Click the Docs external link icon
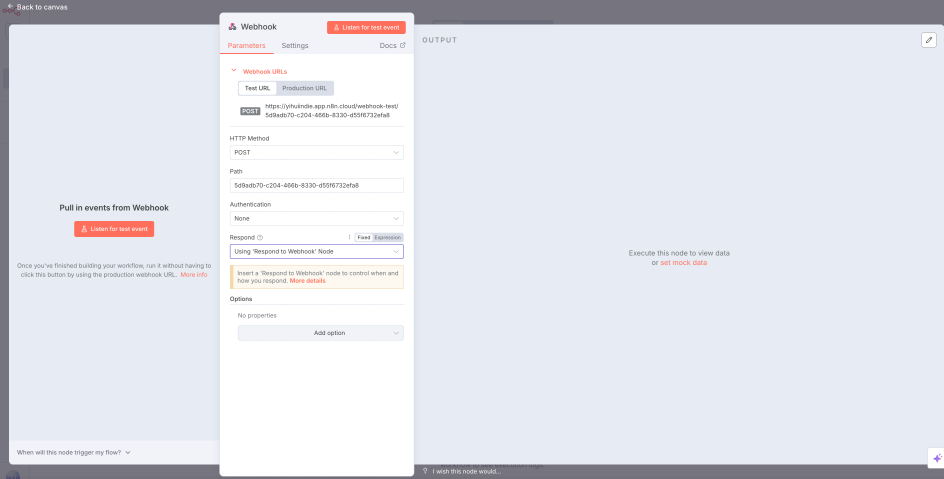The width and height of the screenshot is (944, 479). (403, 46)
